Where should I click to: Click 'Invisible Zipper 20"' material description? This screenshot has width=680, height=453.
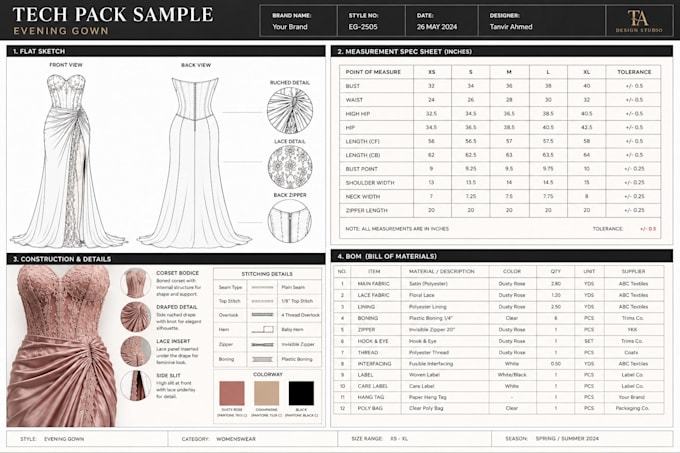(432, 329)
